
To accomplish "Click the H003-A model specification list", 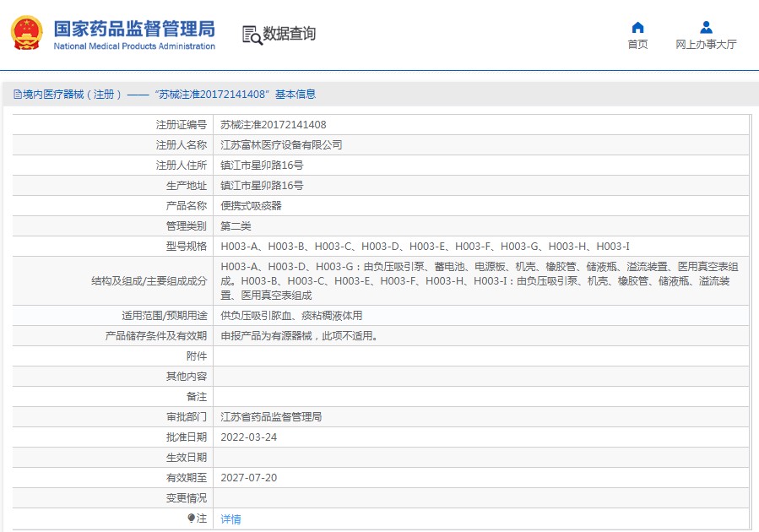I will 425,247.
